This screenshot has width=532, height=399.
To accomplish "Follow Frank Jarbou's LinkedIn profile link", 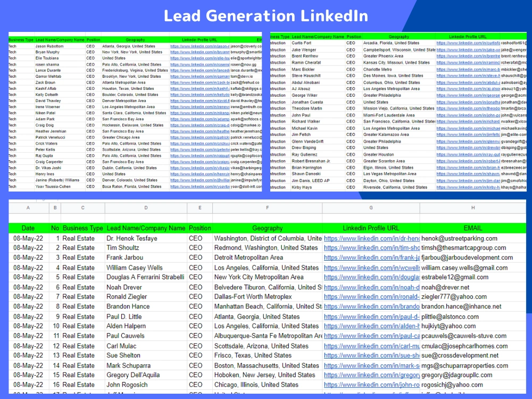I will (x=371, y=257).
